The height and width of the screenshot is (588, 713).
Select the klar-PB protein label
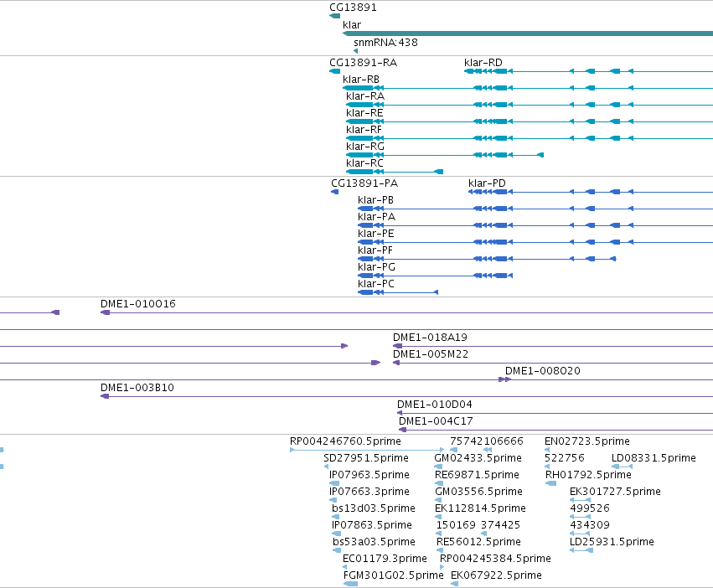(375, 200)
